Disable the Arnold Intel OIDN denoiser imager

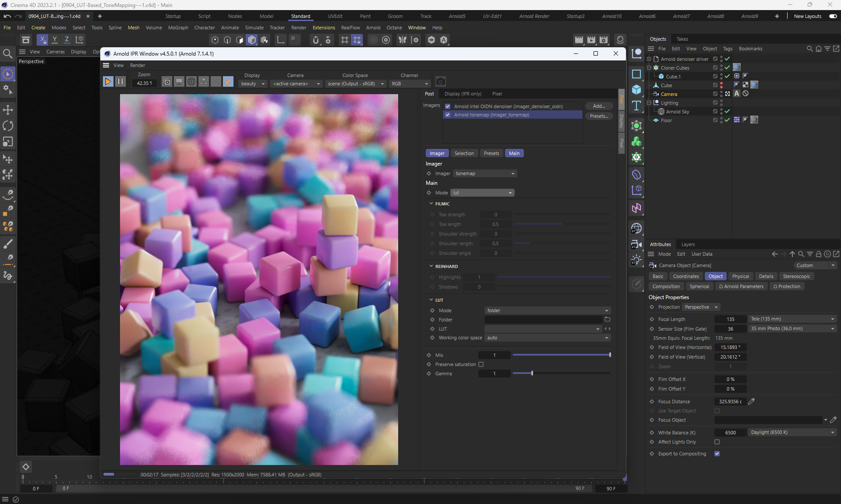click(x=448, y=106)
